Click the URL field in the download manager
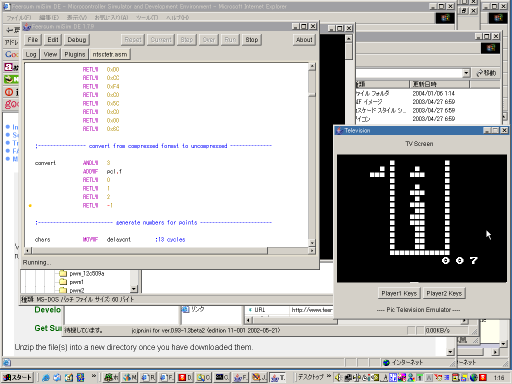512x384 pixels. [312, 310]
